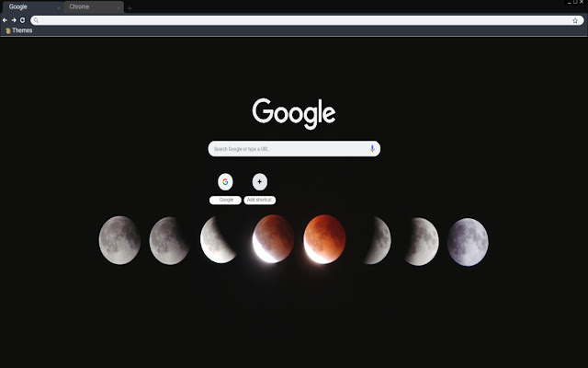Image resolution: width=588 pixels, height=368 pixels.
Task: Click the Google shortcut label
Action: click(x=225, y=201)
